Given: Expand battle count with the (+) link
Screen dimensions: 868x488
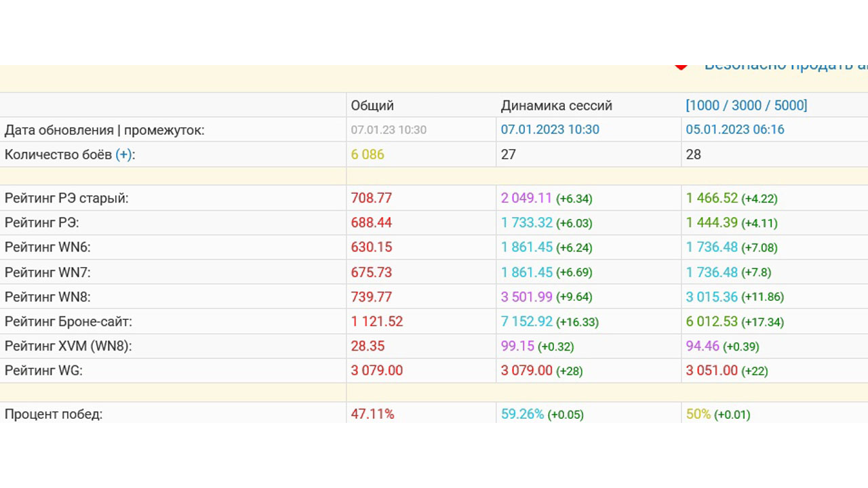Looking at the screenshot, I should click(x=123, y=155).
